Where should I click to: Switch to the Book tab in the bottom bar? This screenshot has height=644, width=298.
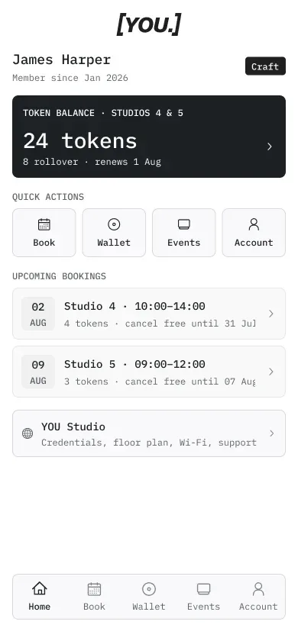(x=94, y=597)
